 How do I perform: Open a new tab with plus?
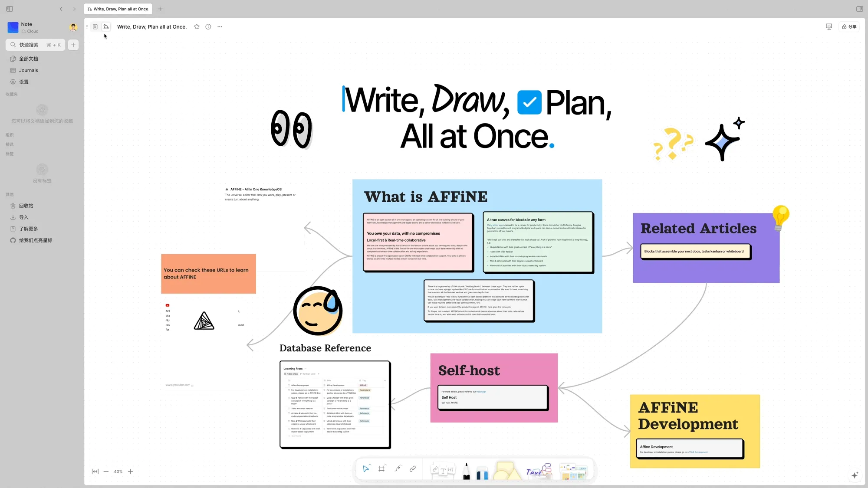[160, 9]
